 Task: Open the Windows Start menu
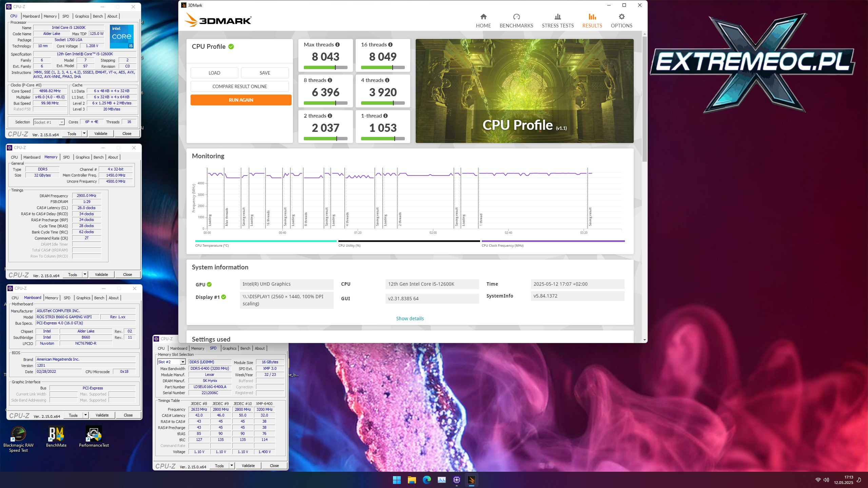(397, 480)
